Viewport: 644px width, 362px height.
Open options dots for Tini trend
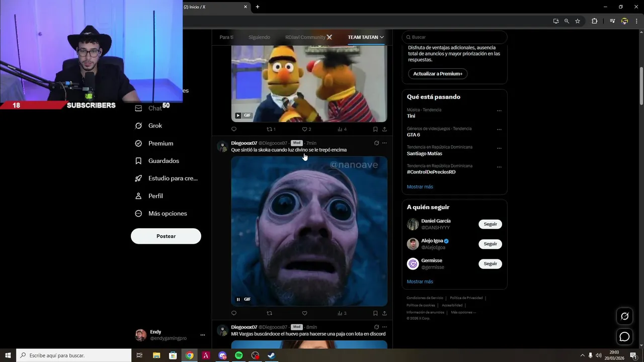pos(499,111)
